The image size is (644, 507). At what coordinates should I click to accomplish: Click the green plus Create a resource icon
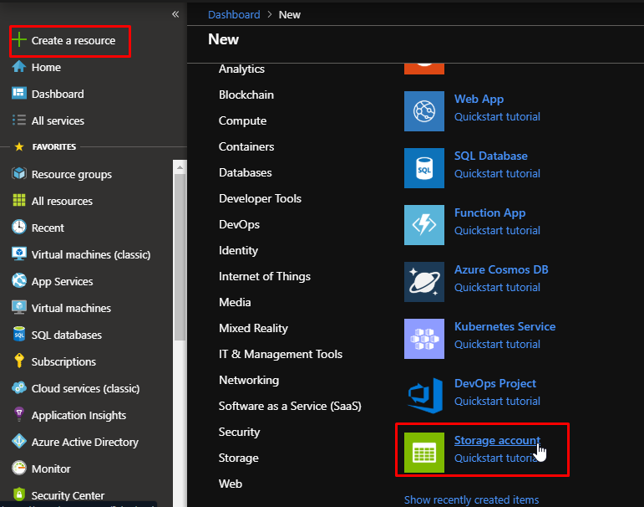click(19, 40)
